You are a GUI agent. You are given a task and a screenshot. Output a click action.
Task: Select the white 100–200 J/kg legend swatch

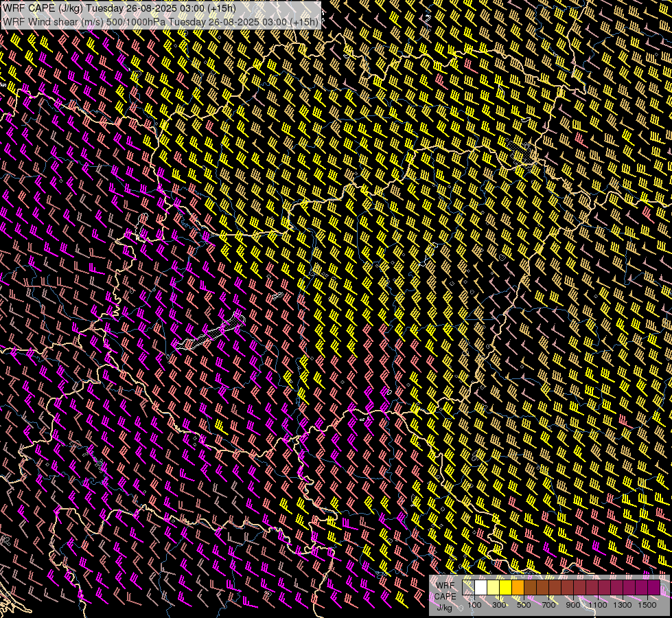481,587
